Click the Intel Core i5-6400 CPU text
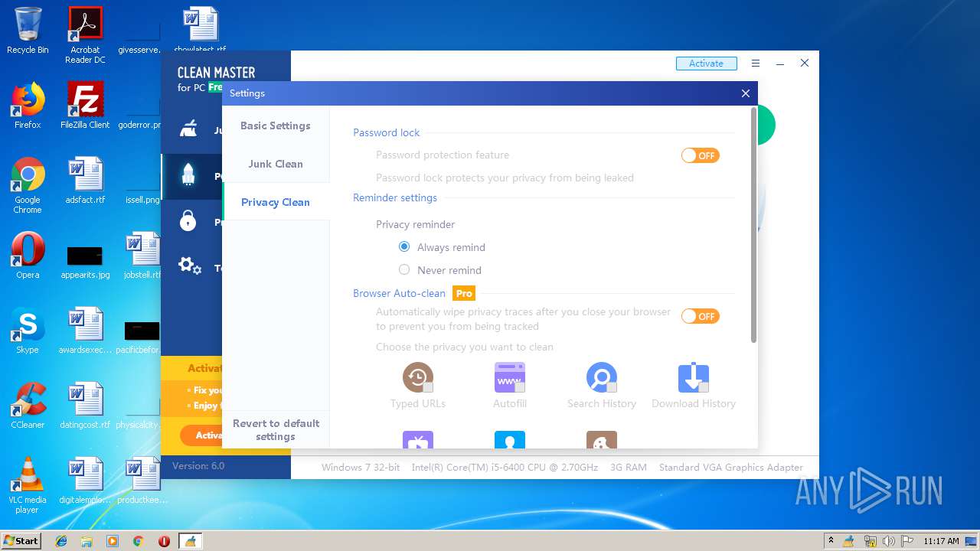980x551 pixels. (505, 467)
